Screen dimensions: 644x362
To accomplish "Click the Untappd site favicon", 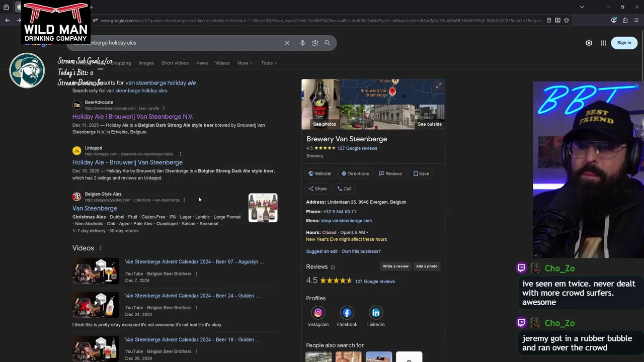I will pyautogui.click(x=76, y=151).
